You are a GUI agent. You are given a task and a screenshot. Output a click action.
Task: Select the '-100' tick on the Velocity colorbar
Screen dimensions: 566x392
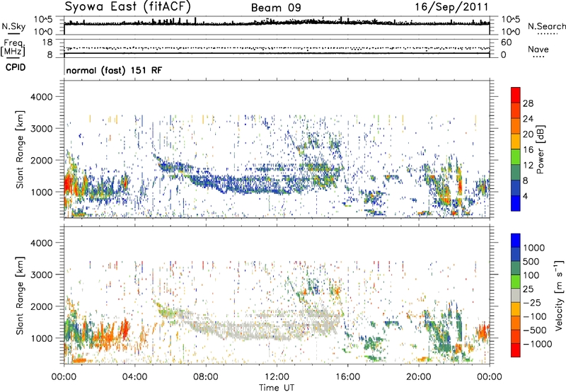tap(535, 316)
